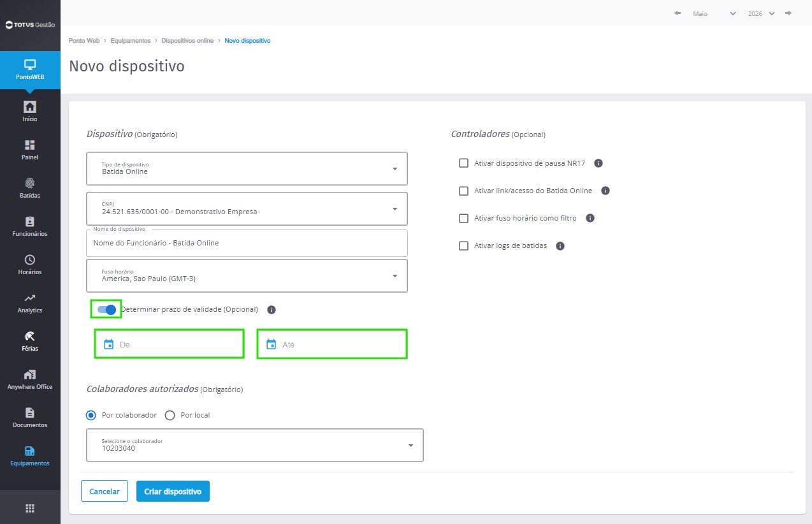Click the Cancelar button

click(105, 491)
